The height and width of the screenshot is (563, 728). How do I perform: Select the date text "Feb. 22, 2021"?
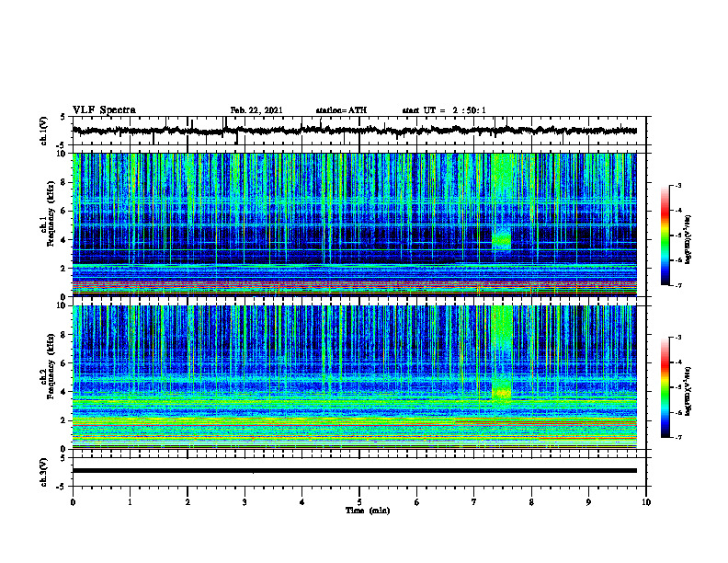coord(256,110)
